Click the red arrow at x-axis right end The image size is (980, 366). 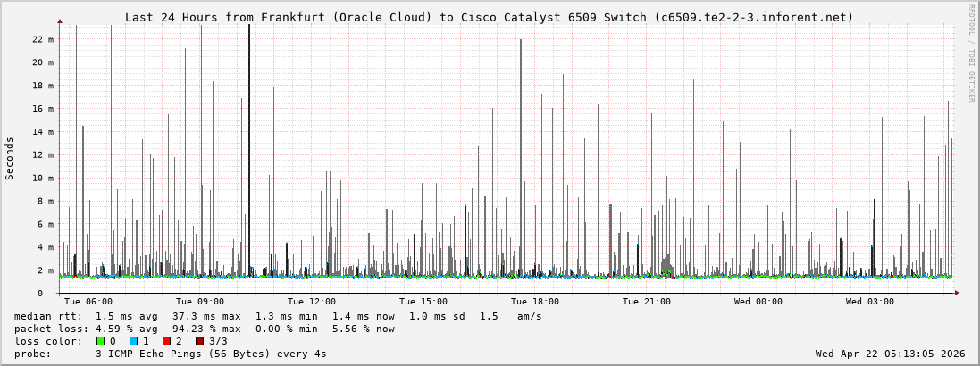[957, 292]
